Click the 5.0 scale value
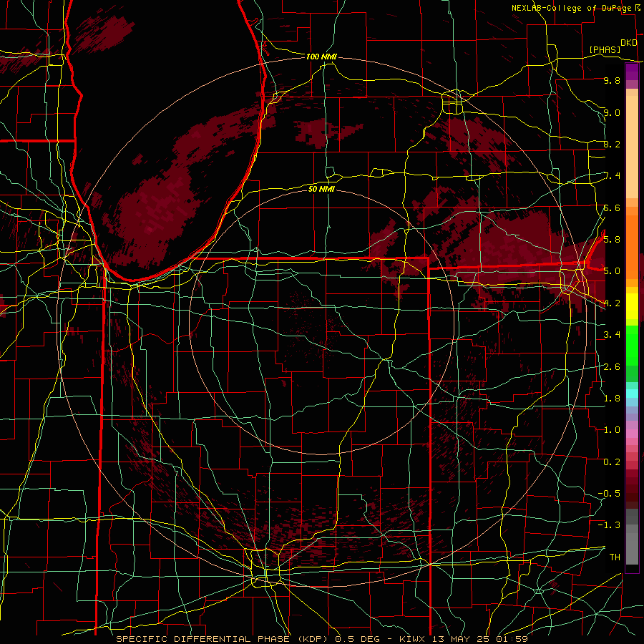The width and height of the screenshot is (644, 644). coord(612,271)
